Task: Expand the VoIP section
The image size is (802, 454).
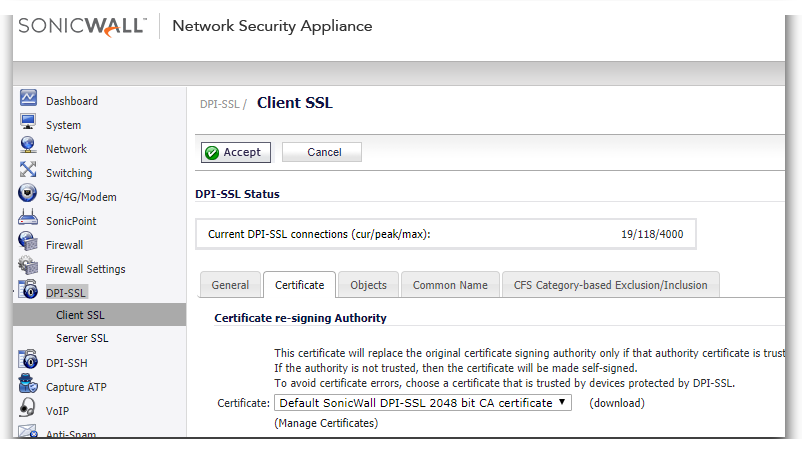Action: point(57,411)
